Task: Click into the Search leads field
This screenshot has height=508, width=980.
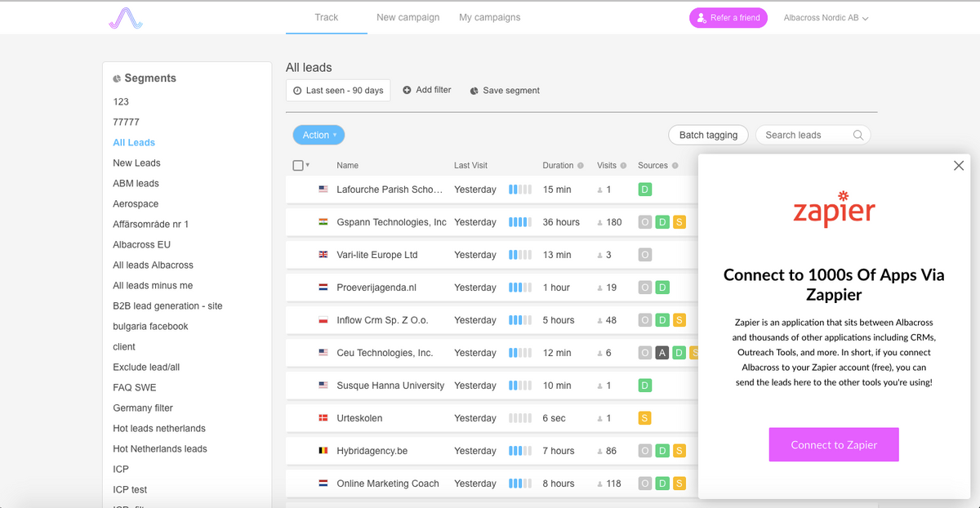Action: click(813, 136)
